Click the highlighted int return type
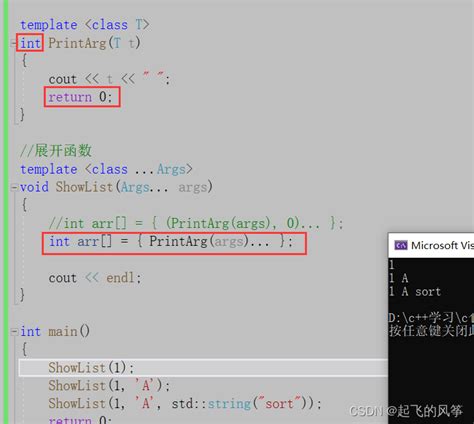The image size is (474, 424). coord(30,43)
